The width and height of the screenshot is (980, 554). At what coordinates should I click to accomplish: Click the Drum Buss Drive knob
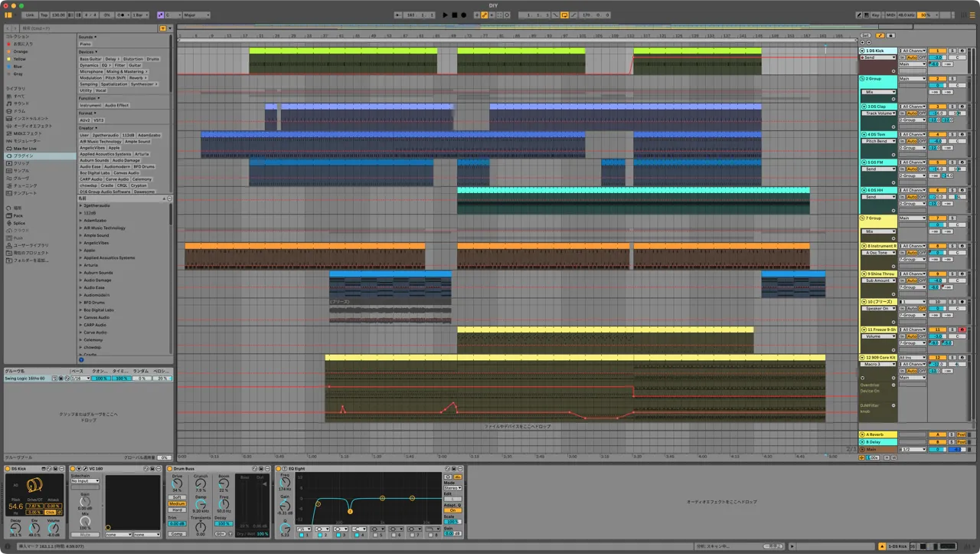(177, 484)
